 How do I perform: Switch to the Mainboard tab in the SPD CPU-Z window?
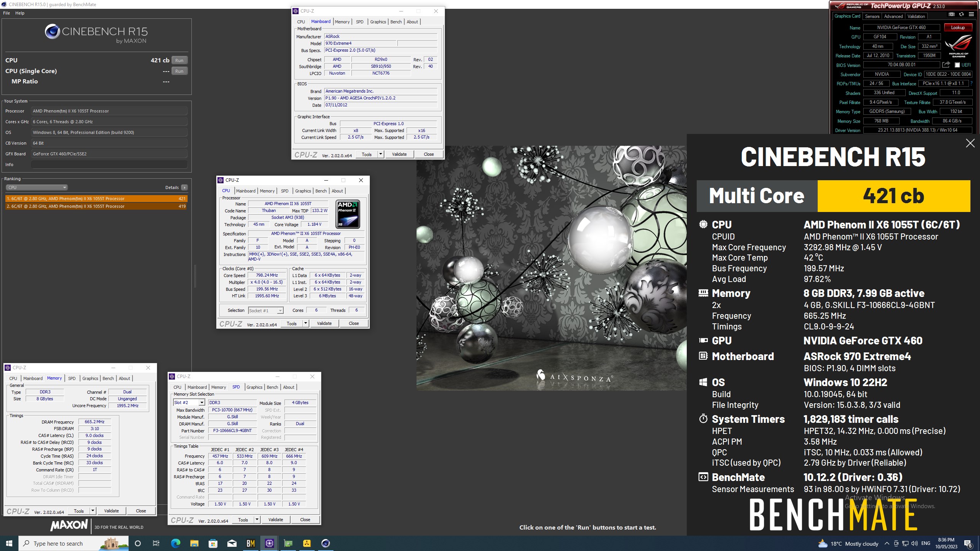197,387
